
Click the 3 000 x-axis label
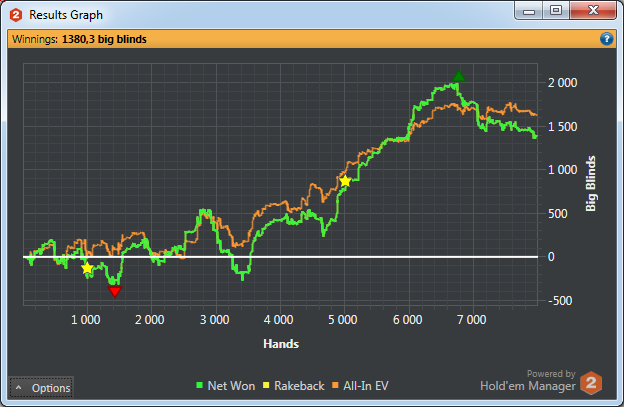pyautogui.click(x=214, y=320)
